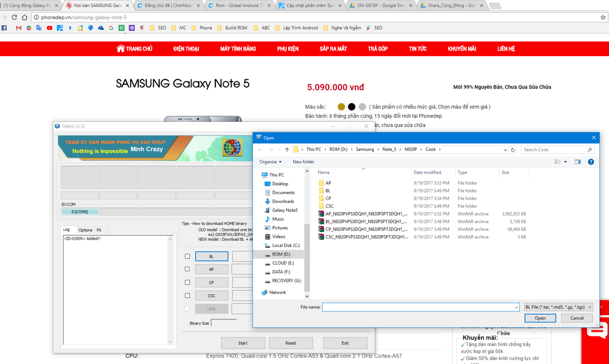Viewport: 609px width, 364px height.
Task: Choose the black color swatch
Action: [352, 107]
